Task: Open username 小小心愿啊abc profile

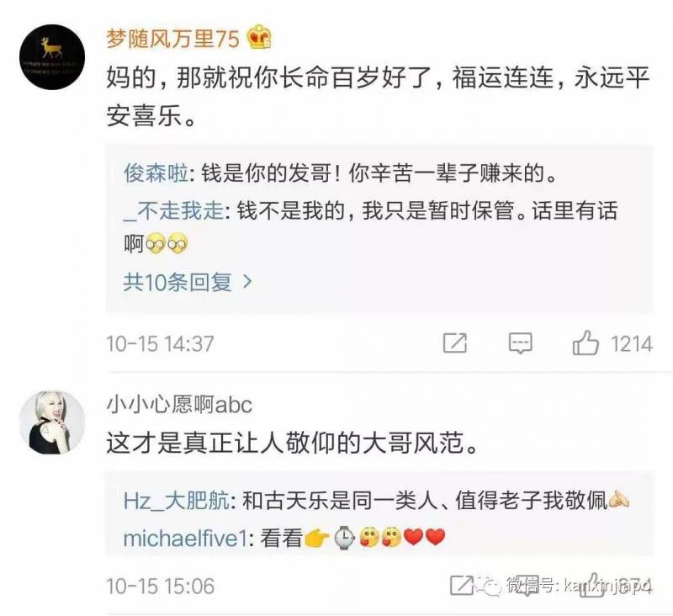Action: (179, 405)
